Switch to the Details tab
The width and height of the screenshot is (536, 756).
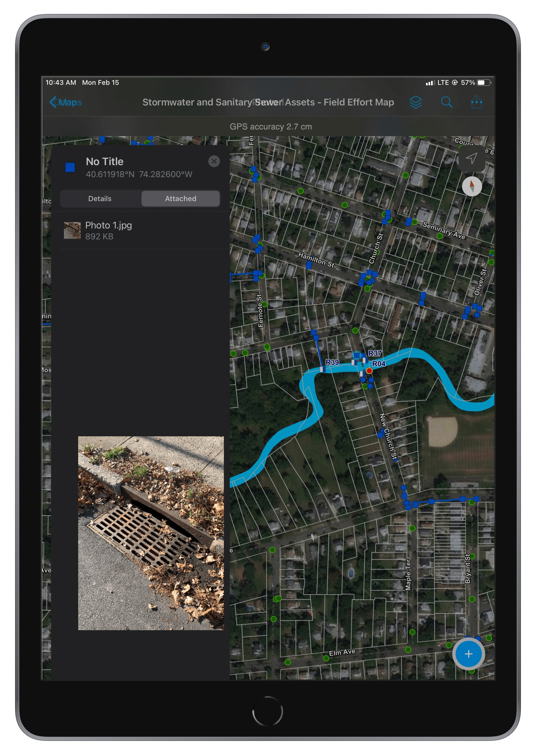(x=100, y=199)
